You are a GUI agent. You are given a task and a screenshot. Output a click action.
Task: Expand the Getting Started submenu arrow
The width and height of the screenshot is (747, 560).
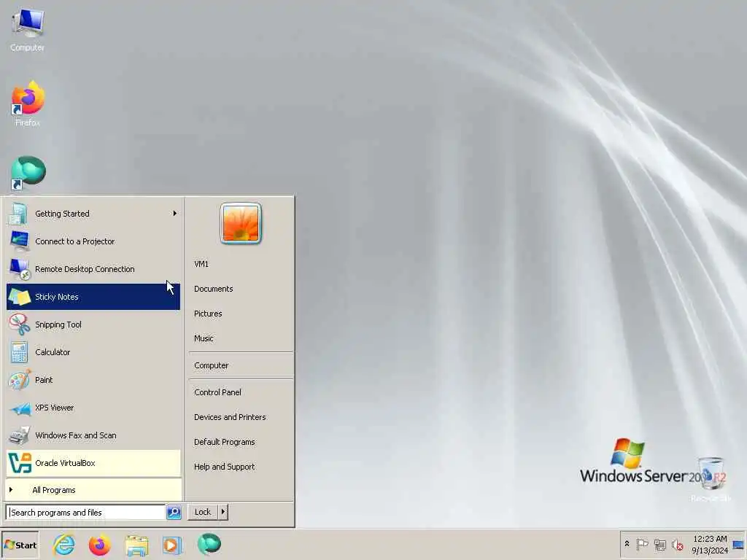coord(175,214)
